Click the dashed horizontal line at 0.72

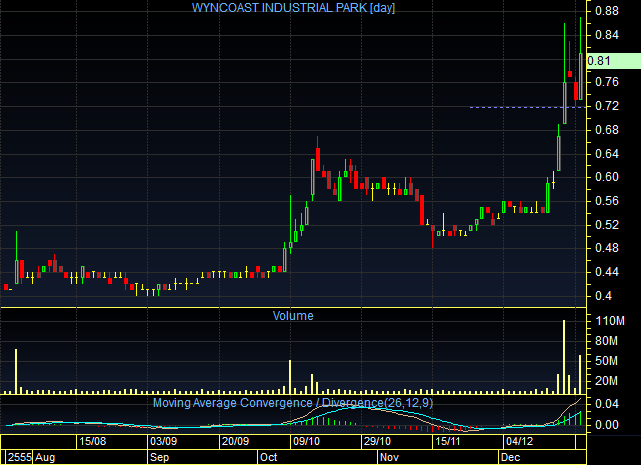coord(528,108)
